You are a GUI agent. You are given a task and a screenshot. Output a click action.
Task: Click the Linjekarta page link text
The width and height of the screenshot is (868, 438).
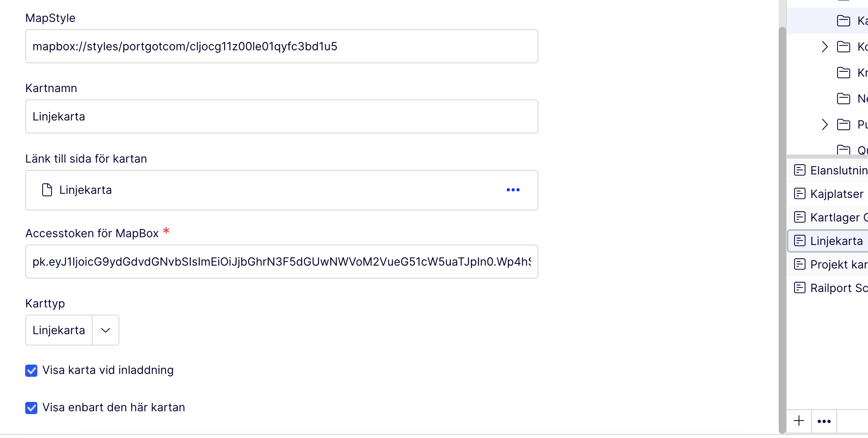86,190
